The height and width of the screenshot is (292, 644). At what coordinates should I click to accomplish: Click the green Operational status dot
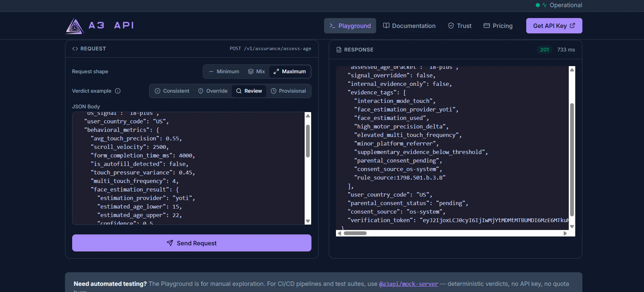(x=538, y=5)
